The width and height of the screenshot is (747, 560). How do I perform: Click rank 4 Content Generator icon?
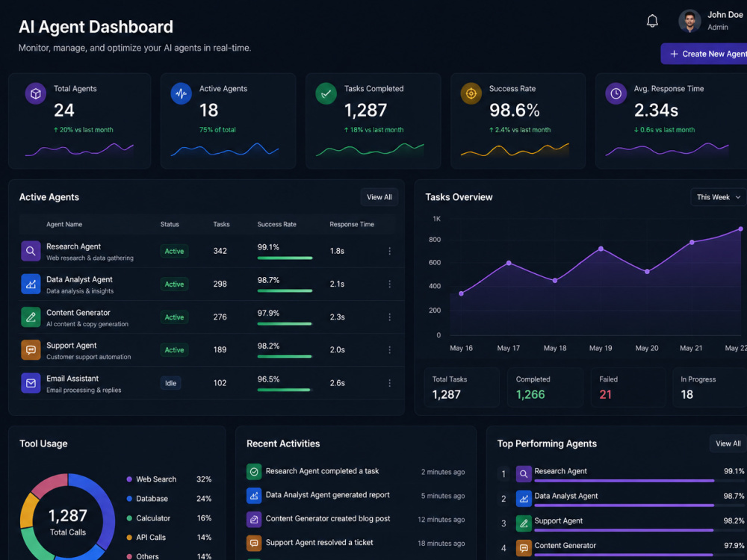pos(524,548)
